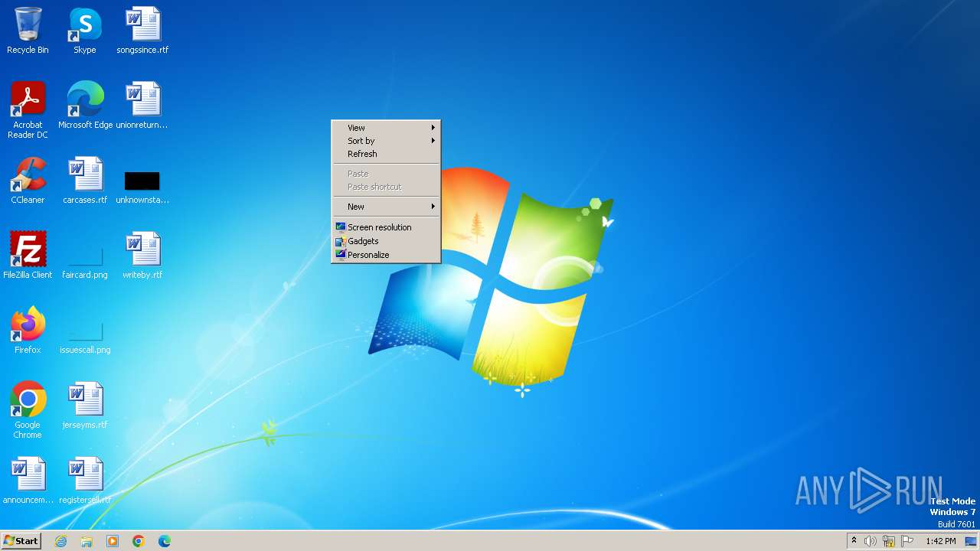Open Internet Explorer from the taskbar
The height and width of the screenshot is (551, 980).
60,541
